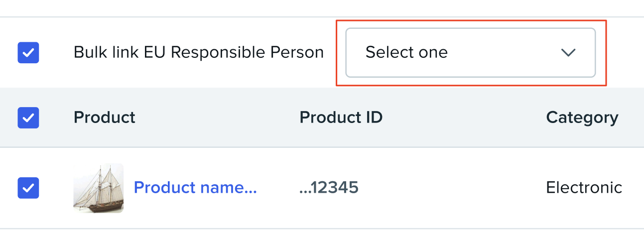Toggle the select-all checkbox beside Product header

28,118
